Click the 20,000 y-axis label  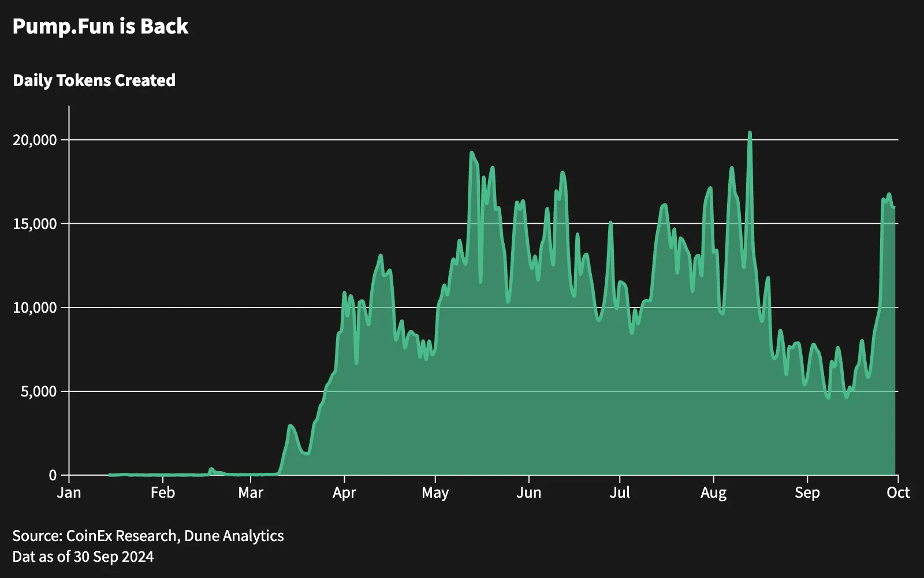[35, 140]
